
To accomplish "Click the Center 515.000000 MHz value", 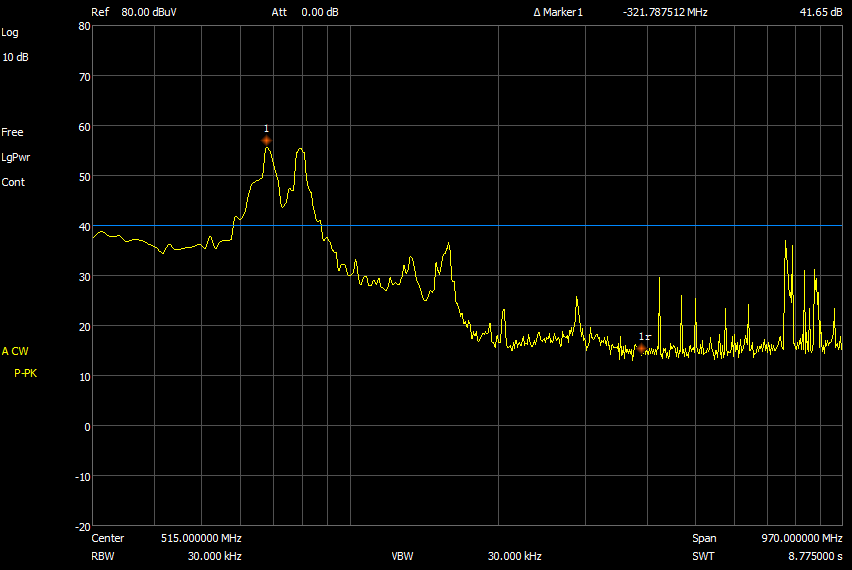I will pos(201,538).
